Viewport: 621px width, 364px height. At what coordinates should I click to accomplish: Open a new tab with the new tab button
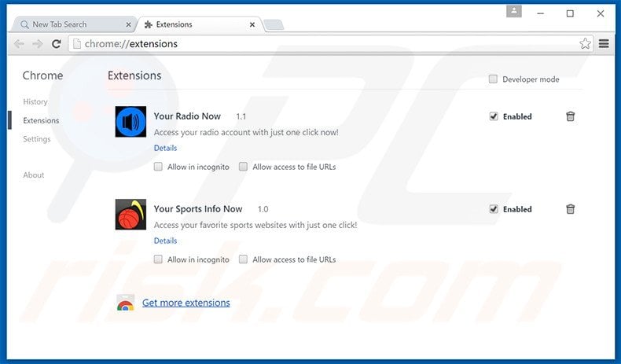pyautogui.click(x=274, y=25)
